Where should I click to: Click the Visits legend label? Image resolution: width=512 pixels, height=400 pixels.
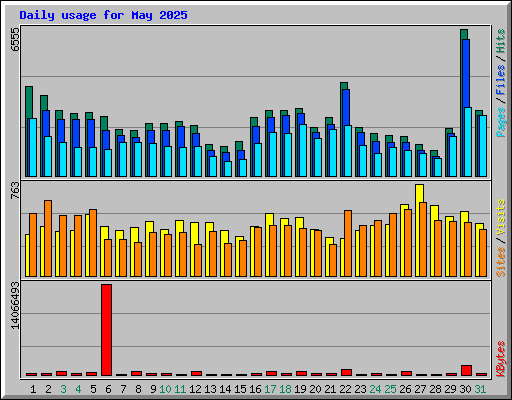click(501, 218)
